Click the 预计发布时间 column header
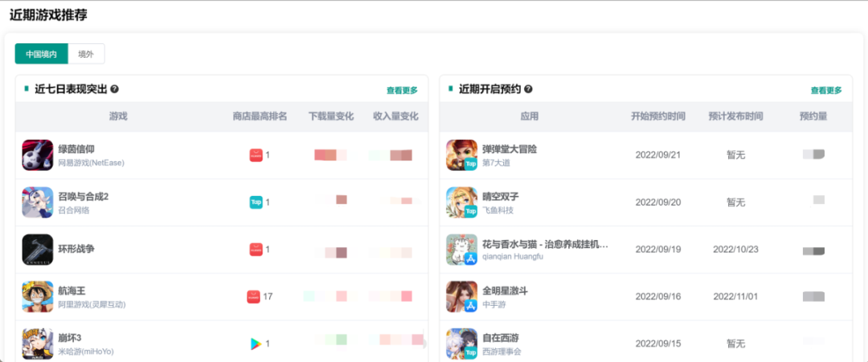868x362 pixels. click(x=735, y=116)
